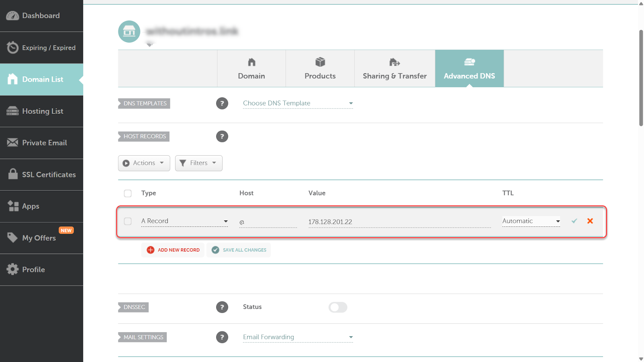
Task: Click Save All Changes button
Action: pos(239,250)
